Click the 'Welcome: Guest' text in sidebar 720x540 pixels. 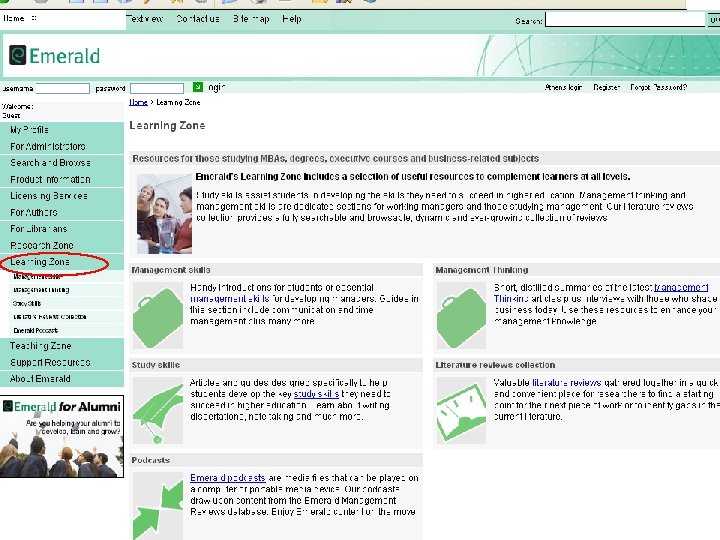(17, 111)
